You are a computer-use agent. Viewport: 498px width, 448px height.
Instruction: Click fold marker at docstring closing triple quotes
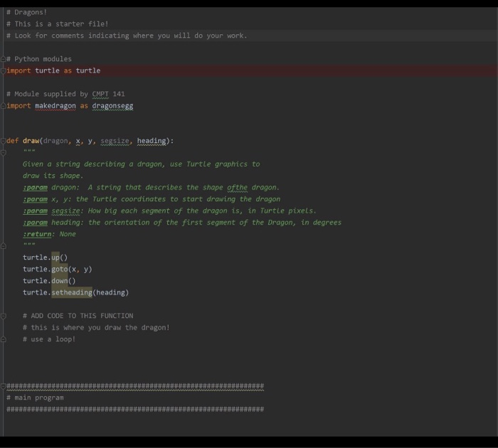point(3,246)
